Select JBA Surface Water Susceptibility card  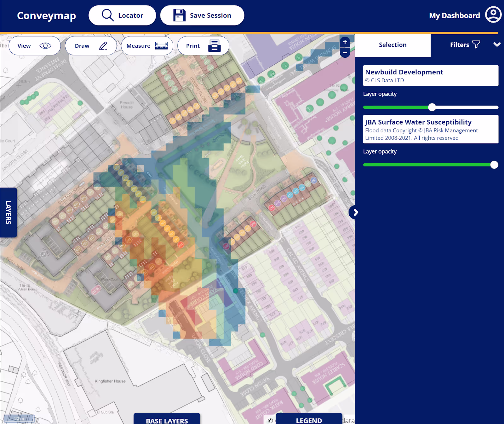click(431, 129)
